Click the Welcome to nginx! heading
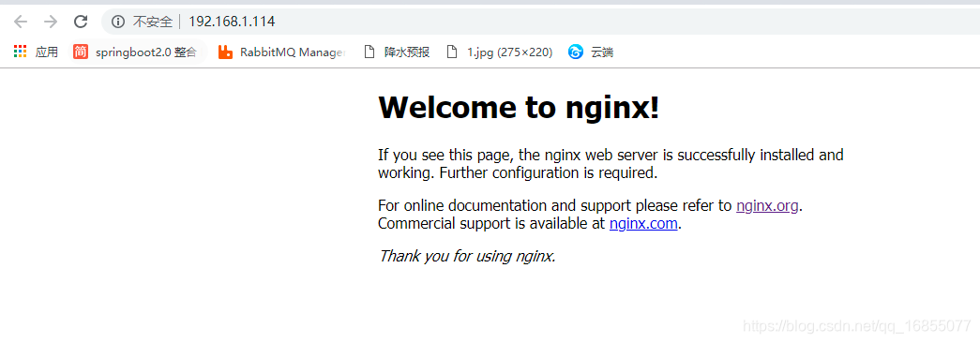Screen dimensions: 980x343 coord(519,108)
